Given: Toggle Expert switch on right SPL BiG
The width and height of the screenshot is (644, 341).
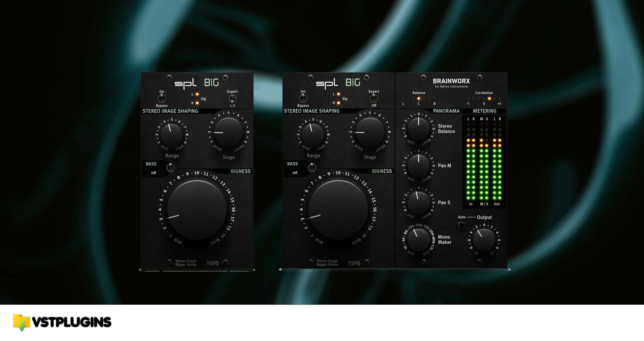Looking at the screenshot, I should [374, 99].
